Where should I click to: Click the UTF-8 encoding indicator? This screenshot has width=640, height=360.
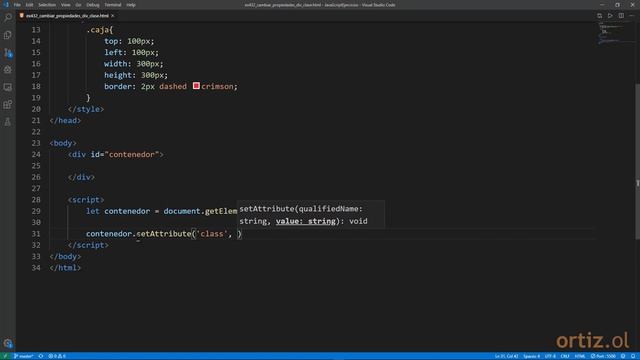coord(550,356)
